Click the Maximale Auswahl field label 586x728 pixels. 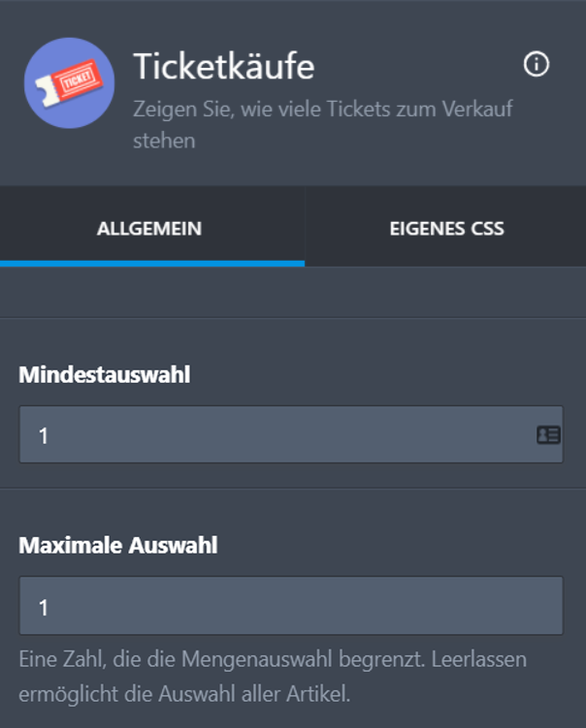[x=117, y=546]
